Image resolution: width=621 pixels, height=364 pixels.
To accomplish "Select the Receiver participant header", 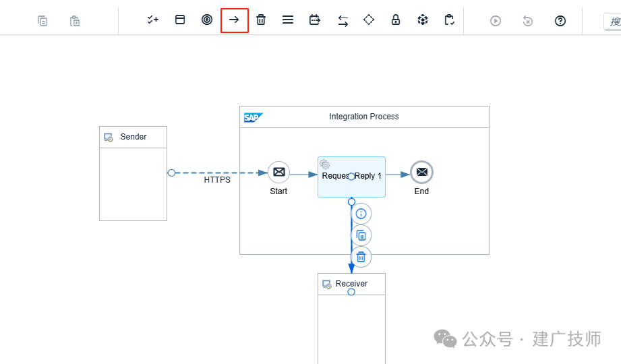I will tap(351, 284).
